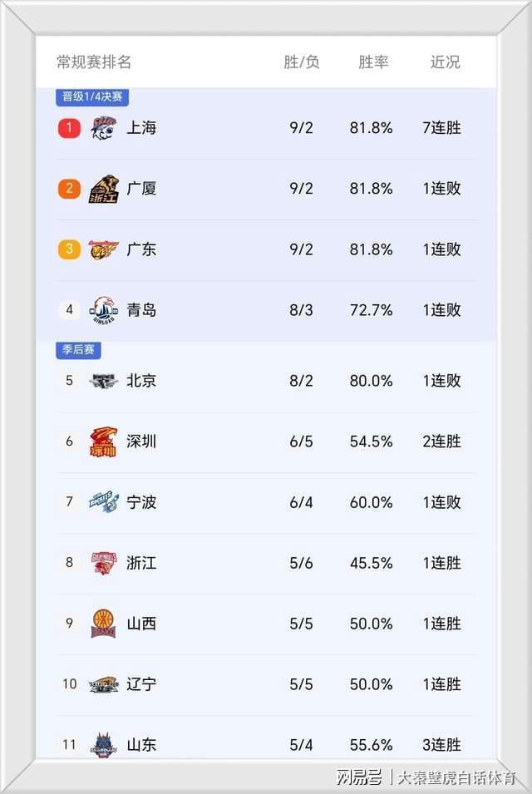Click the Shenzhen team logo
This screenshot has height=794, width=532.
[x=104, y=441]
